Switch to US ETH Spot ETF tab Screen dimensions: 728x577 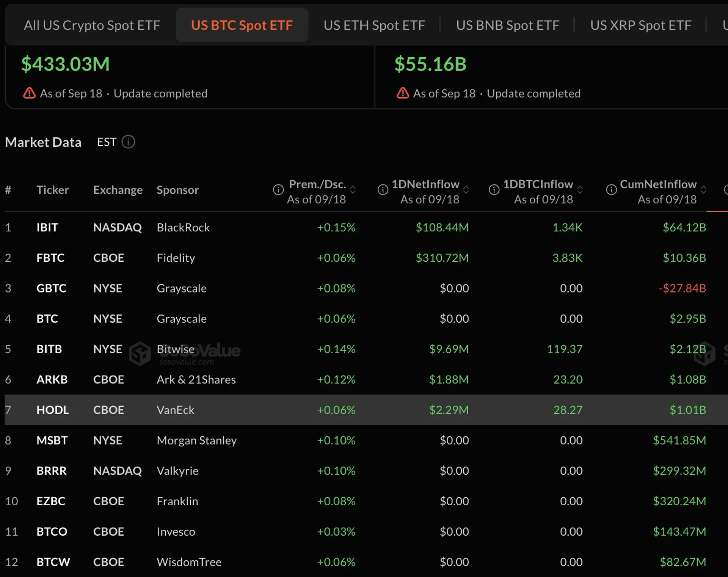point(374,25)
